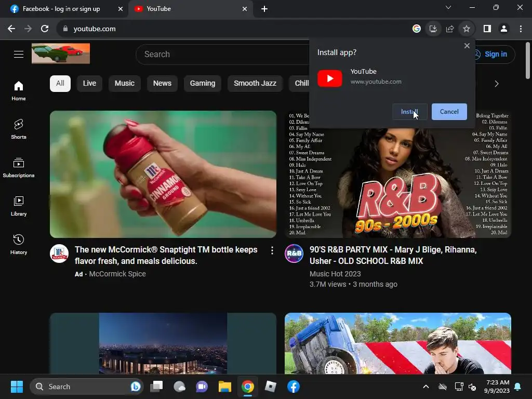Image resolution: width=532 pixels, height=399 pixels.
Task: Open the Chrome three-dot menu
Action: click(521, 29)
